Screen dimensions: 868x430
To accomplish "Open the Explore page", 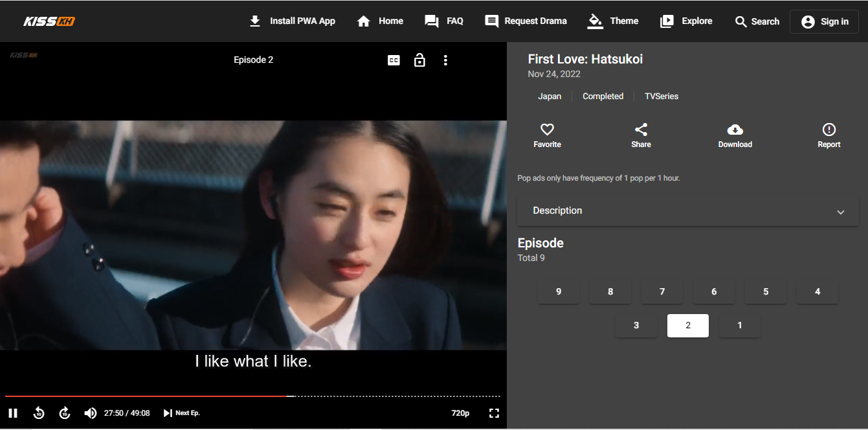I will tap(686, 21).
